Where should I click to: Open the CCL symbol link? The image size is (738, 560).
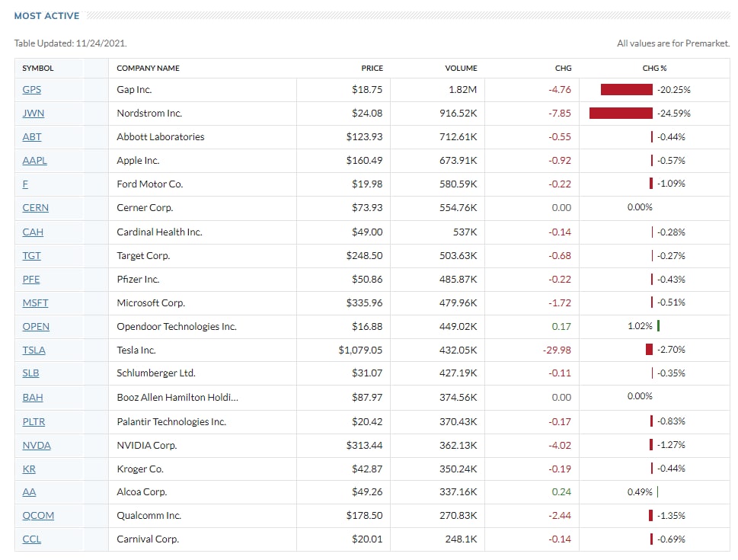coord(31,539)
